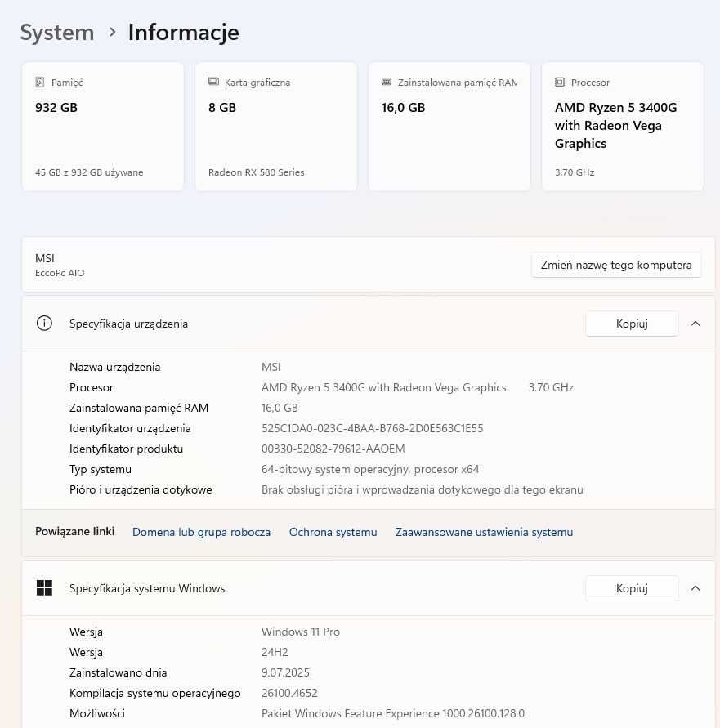Click the Windows logo icon
The width and height of the screenshot is (720, 728).
pos(45,587)
